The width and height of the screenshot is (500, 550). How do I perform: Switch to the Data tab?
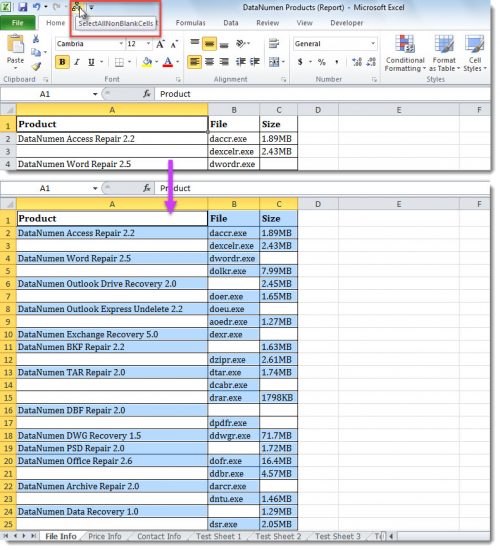231,23
